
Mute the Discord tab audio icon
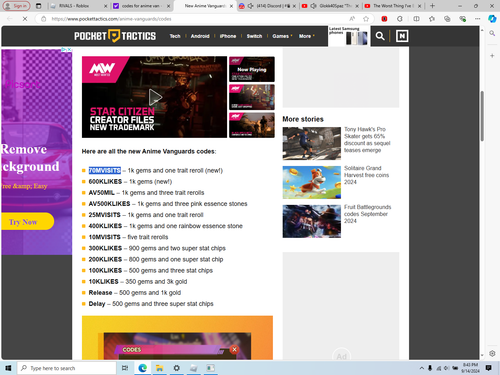click(250, 6)
